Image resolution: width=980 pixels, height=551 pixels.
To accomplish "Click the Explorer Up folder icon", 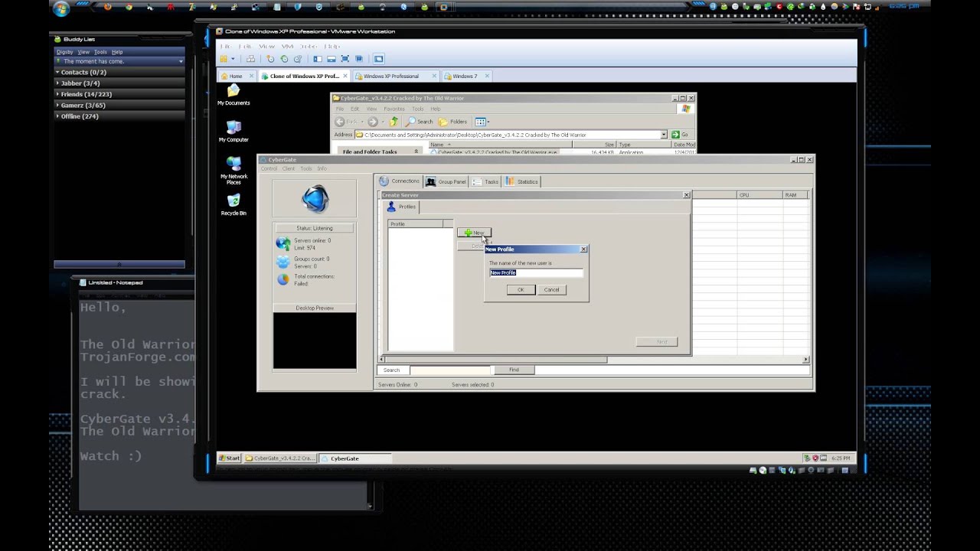I will click(x=394, y=122).
